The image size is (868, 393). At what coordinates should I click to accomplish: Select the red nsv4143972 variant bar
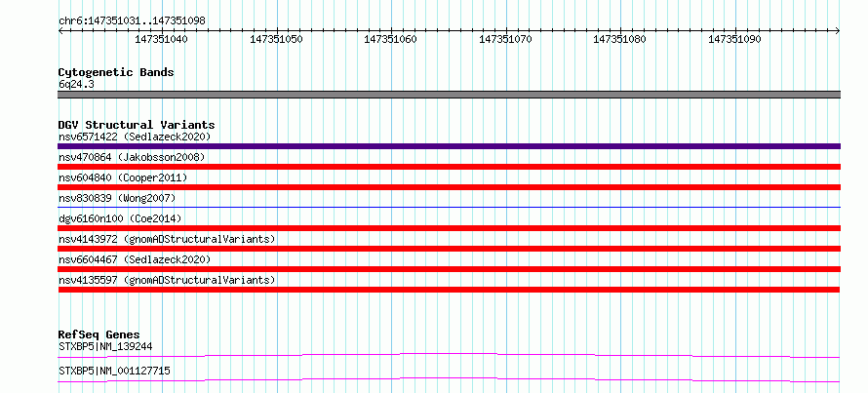[449, 249]
